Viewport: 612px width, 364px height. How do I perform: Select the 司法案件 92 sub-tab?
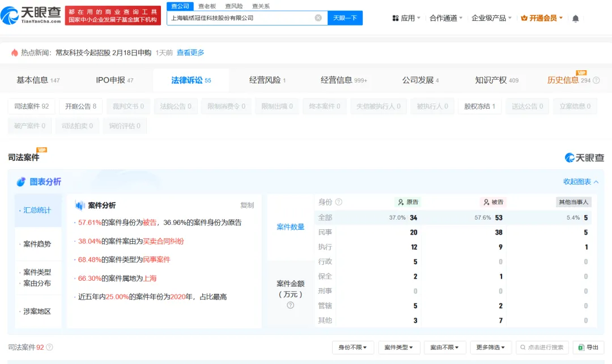pos(32,106)
